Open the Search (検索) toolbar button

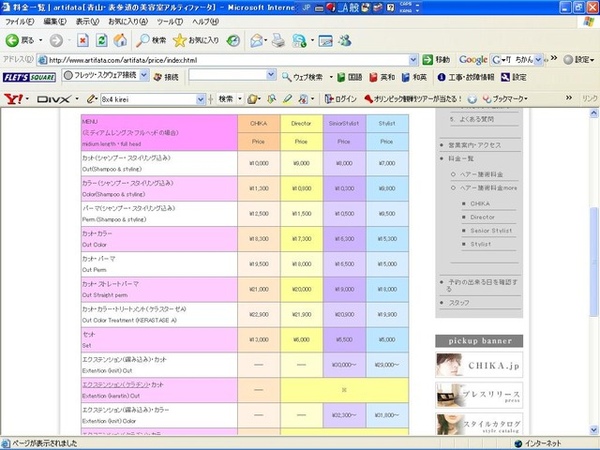point(150,40)
